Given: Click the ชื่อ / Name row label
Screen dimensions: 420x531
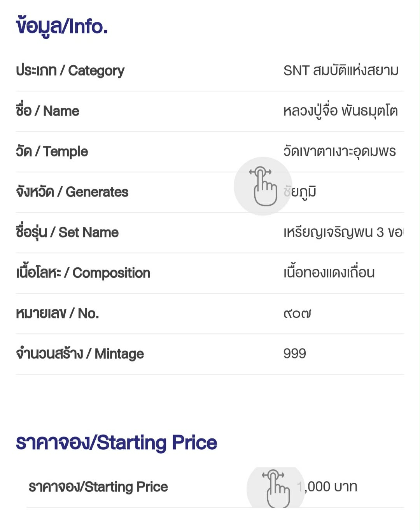Looking at the screenshot, I should tap(47, 111).
